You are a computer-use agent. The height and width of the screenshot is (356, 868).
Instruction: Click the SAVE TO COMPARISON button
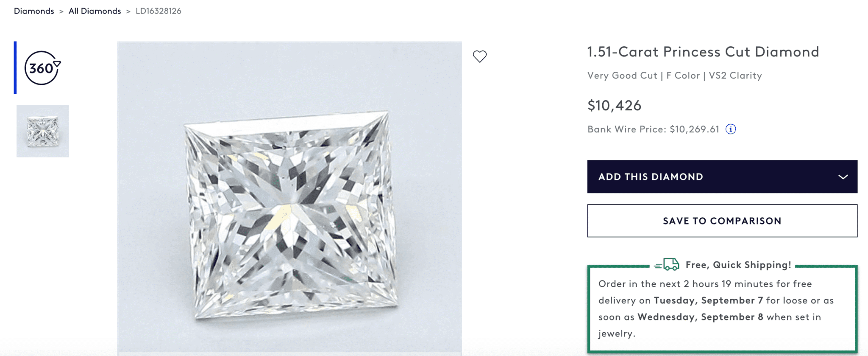pyautogui.click(x=721, y=221)
